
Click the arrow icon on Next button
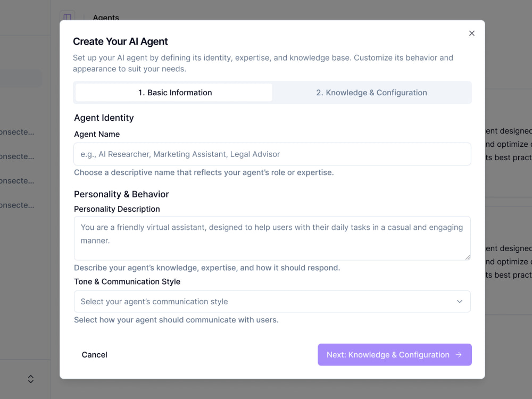click(459, 354)
